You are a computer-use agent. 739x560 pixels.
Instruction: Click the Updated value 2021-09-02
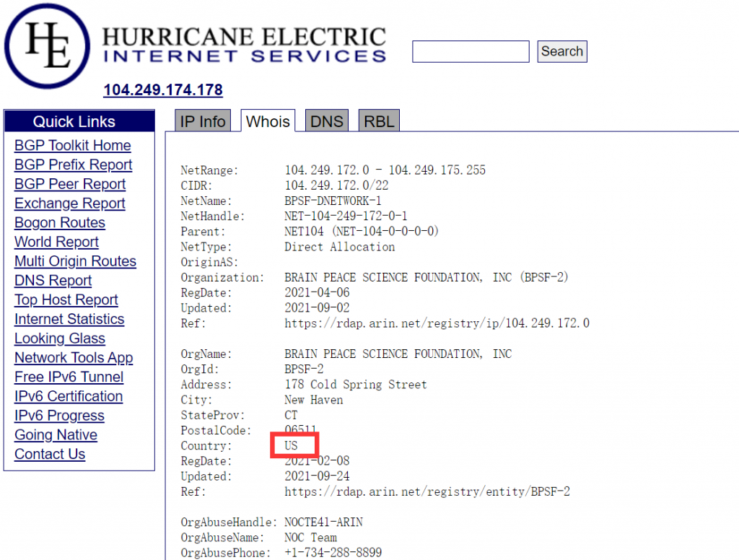tap(318, 308)
